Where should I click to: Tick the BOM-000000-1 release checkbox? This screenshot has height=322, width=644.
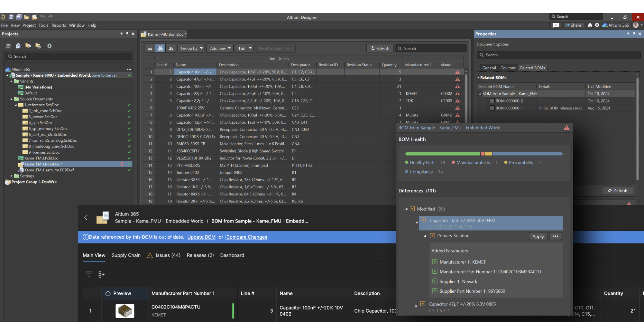click(492, 108)
